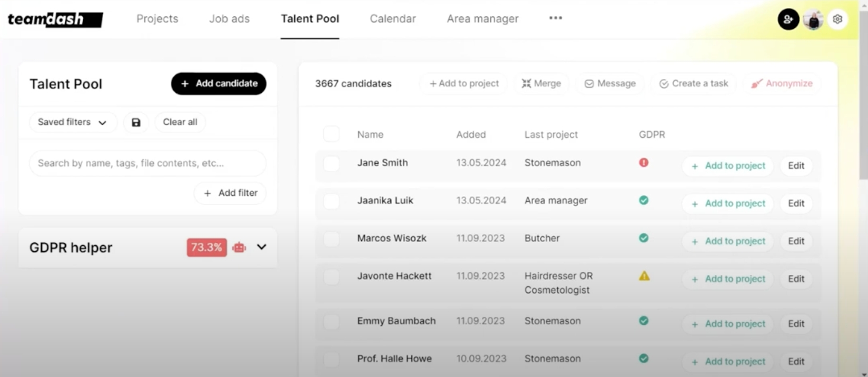Open the more options ellipsis menu

click(555, 18)
